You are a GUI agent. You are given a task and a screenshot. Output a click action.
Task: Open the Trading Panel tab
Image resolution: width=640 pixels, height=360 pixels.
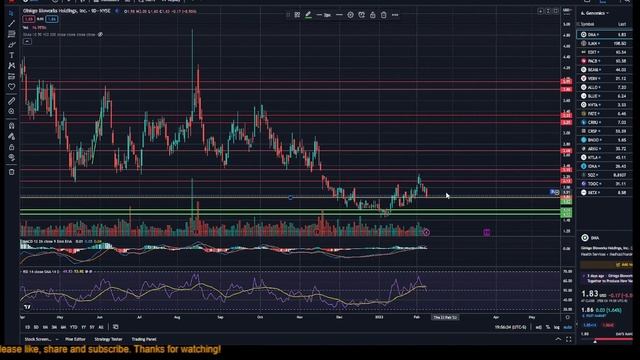144,339
